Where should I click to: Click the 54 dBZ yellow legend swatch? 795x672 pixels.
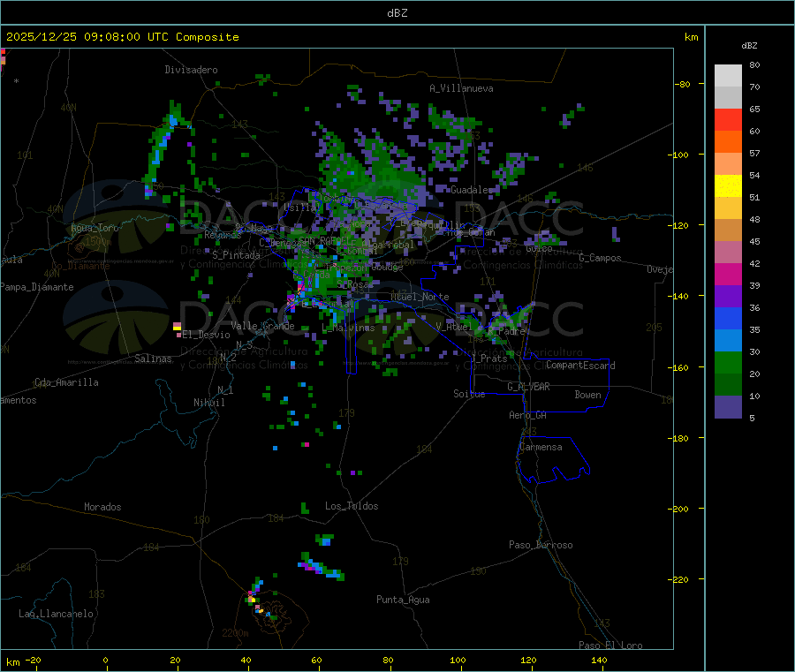point(728,186)
